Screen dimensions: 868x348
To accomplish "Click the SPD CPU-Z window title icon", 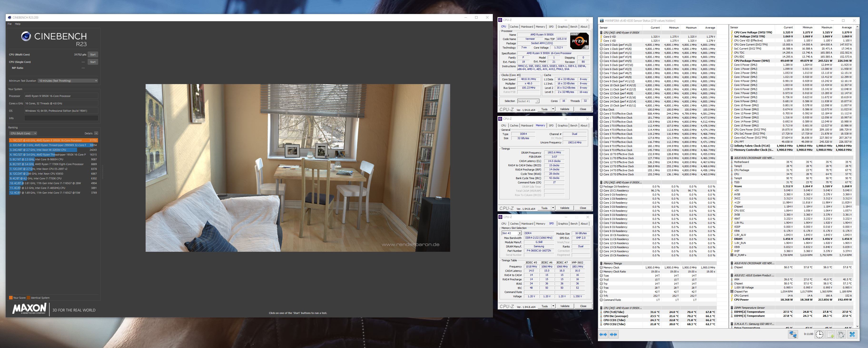I will point(500,217).
